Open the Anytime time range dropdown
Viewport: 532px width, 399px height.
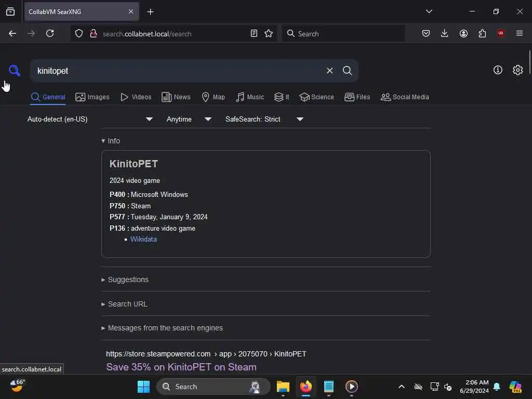pos(189,119)
